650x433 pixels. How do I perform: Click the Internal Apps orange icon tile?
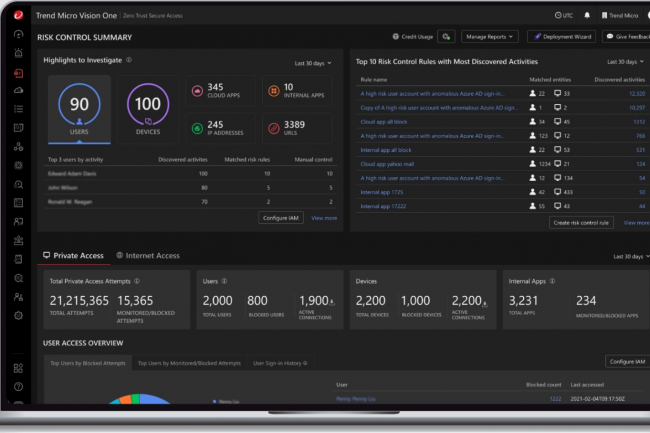pos(273,92)
